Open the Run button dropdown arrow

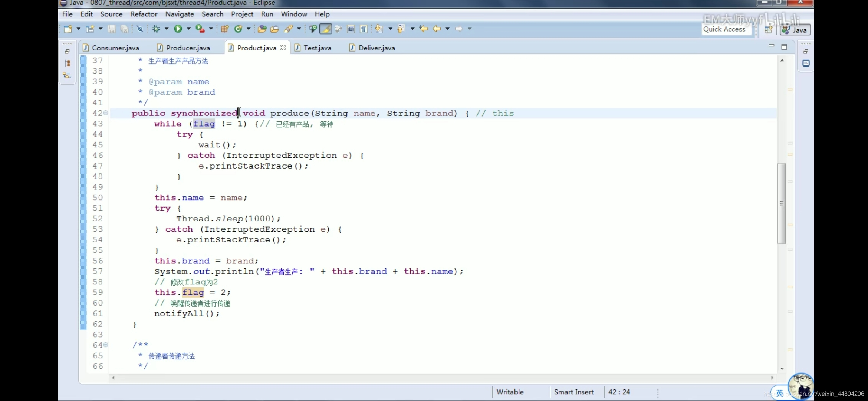(188, 29)
